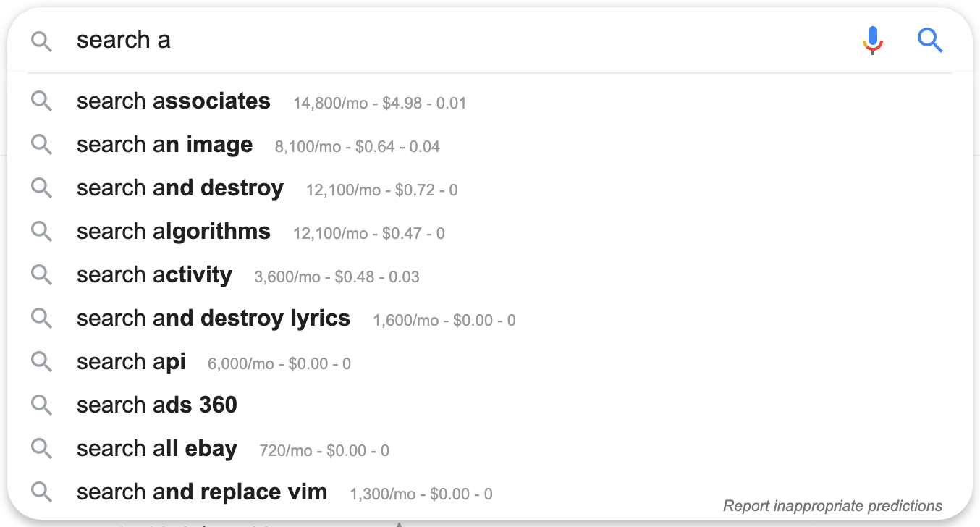
Task: Click magnifier icon beside search an image
Action: (42, 145)
